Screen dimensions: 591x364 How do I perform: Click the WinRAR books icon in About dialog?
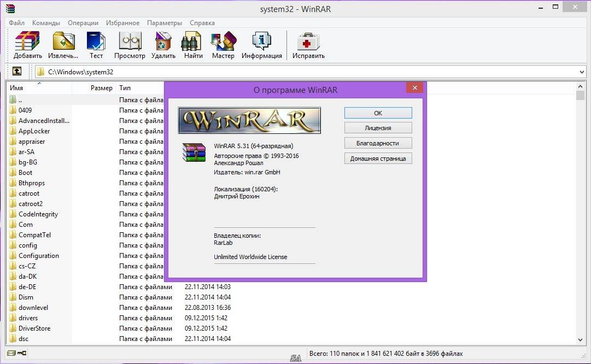click(194, 152)
